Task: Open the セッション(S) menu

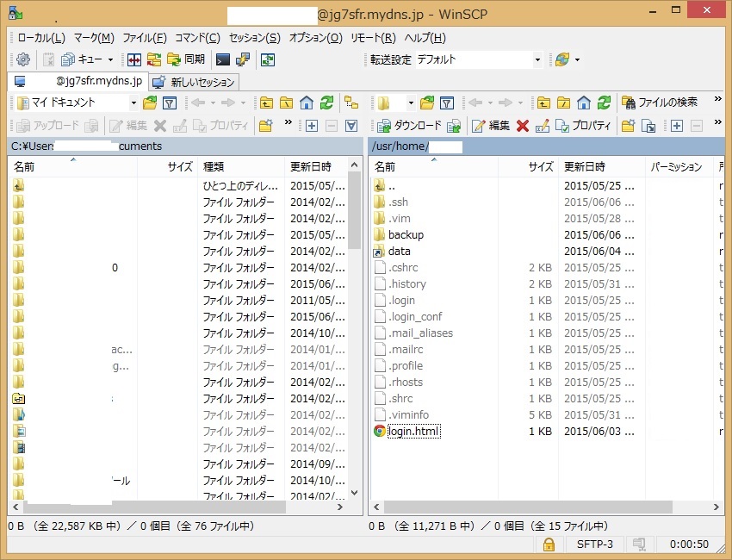Action: tap(254, 38)
